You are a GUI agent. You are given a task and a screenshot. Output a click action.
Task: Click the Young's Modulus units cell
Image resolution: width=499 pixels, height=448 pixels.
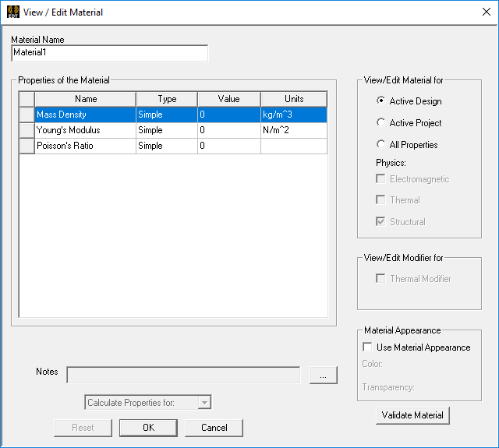[x=293, y=130]
